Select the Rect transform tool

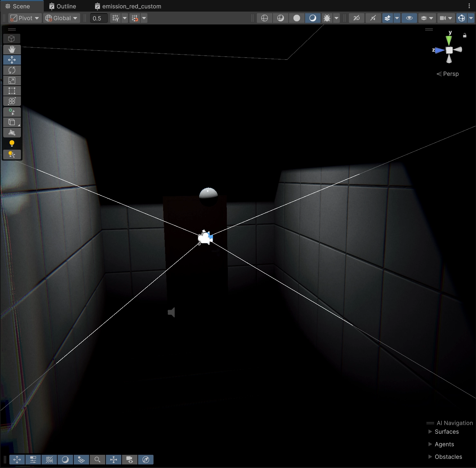click(x=12, y=91)
